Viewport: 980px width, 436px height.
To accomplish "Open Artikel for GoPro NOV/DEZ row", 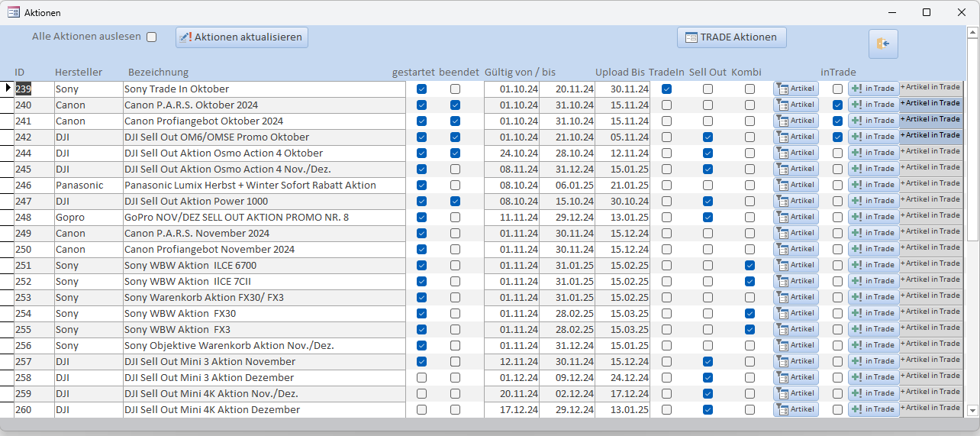I will 795,217.
